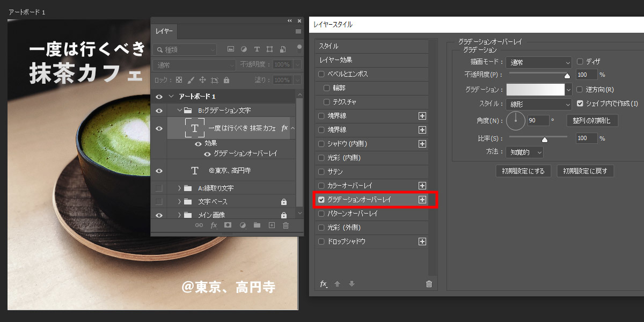644x322 pixels.
Task: Select the レイヤー効果 item
Action: pyautogui.click(x=372, y=60)
